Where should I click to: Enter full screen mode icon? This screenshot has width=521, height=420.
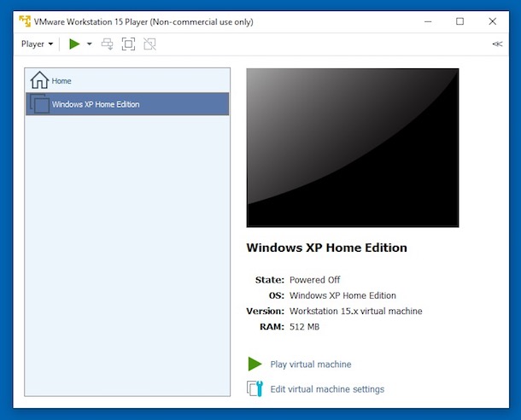pos(128,44)
